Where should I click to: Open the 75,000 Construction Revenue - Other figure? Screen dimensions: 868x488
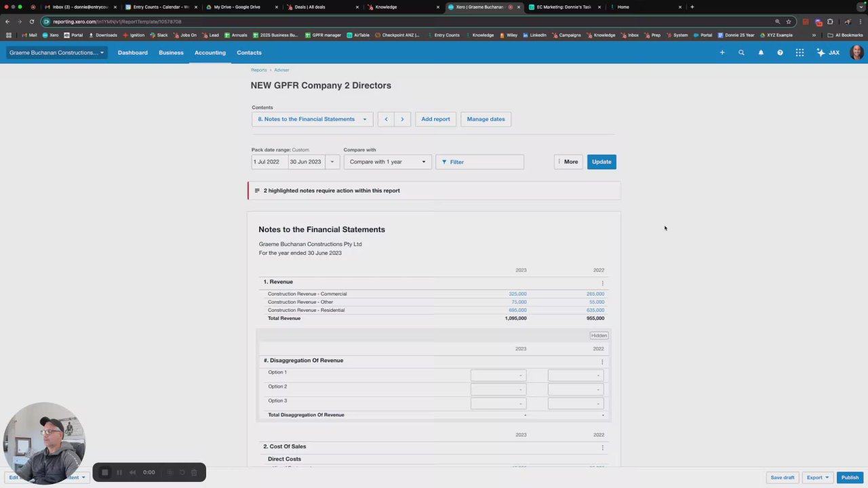(x=519, y=302)
